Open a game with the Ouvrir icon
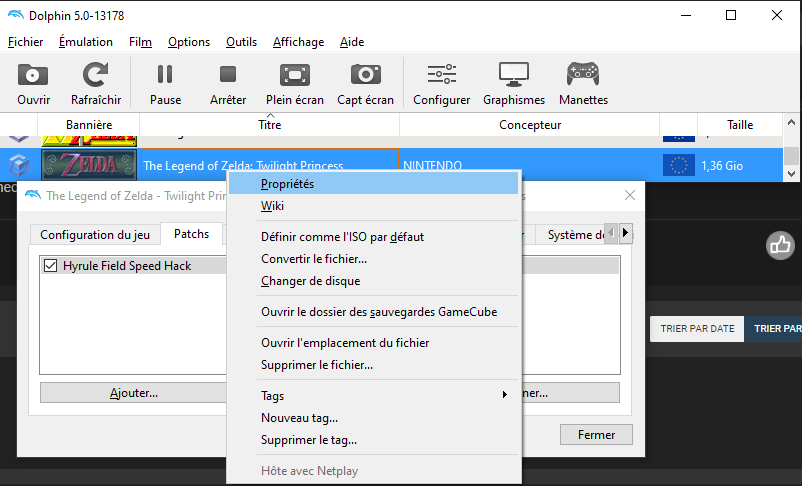The width and height of the screenshot is (802, 486). click(x=33, y=75)
